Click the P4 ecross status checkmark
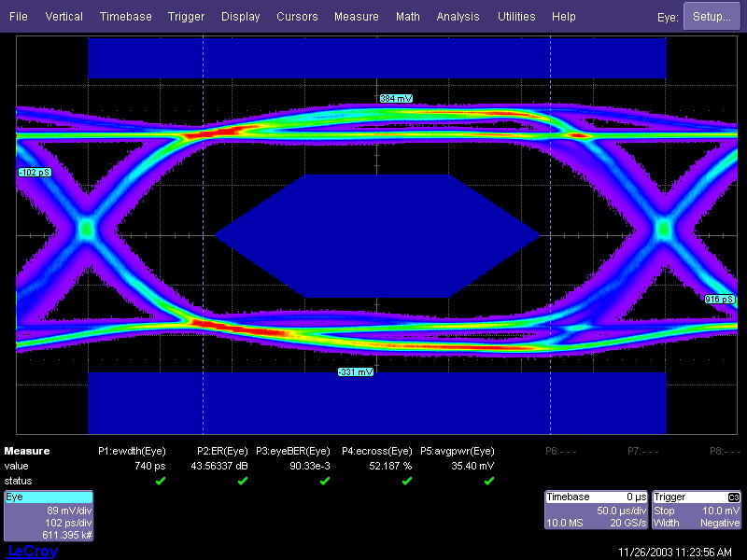This screenshot has width=747, height=560. point(407,481)
